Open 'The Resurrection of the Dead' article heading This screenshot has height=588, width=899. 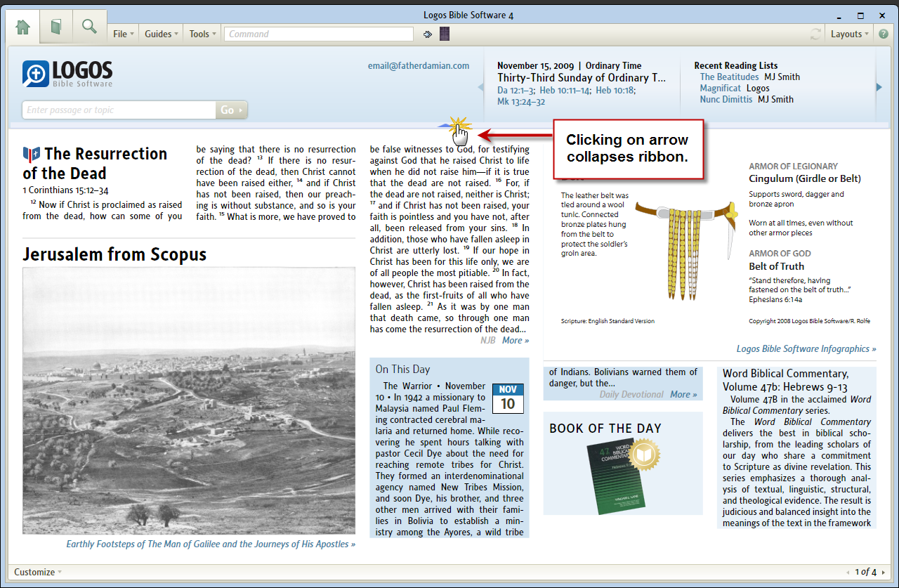tap(95, 164)
